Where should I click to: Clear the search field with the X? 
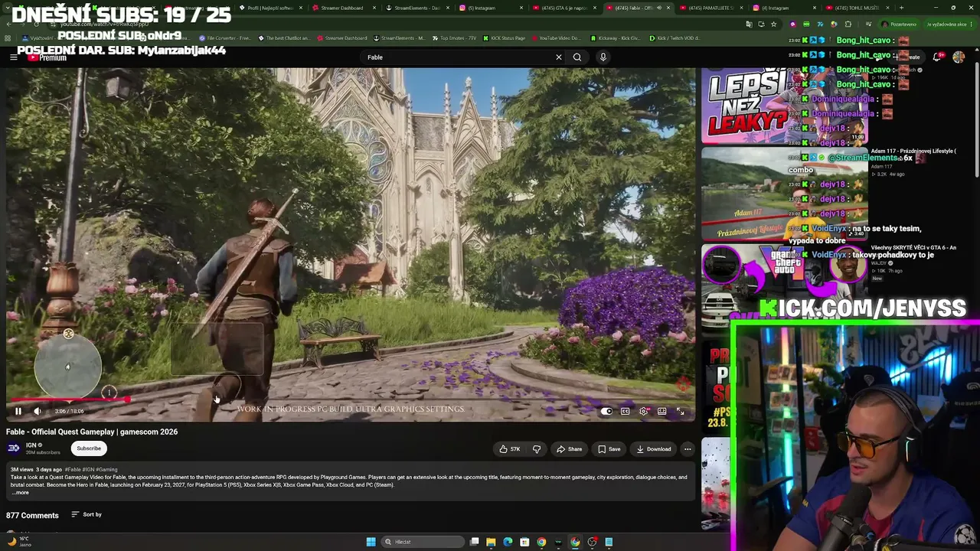pos(559,57)
